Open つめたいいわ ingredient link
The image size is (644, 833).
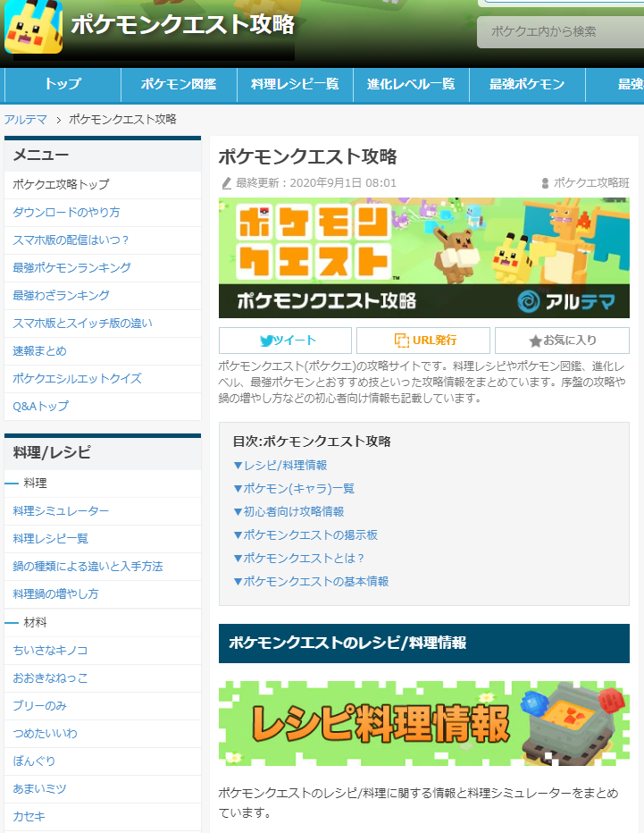click(103, 734)
